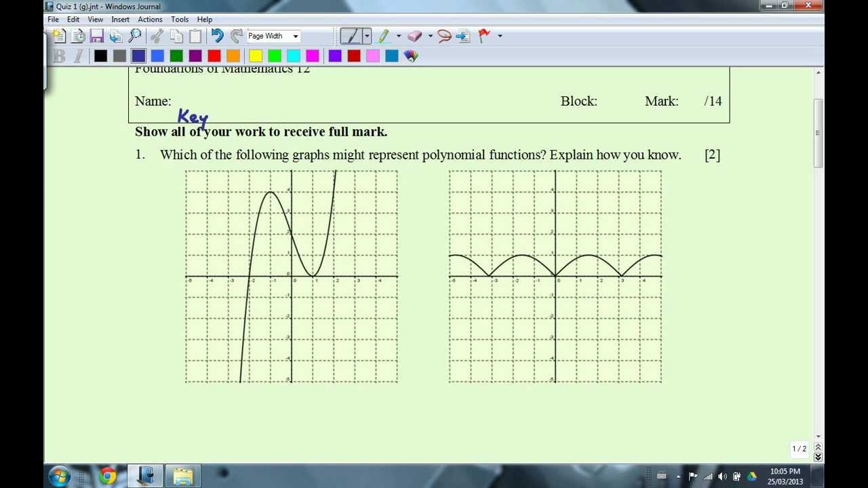
Task: Open File Explorer folder on taskbar
Action: [x=183, y=476]
